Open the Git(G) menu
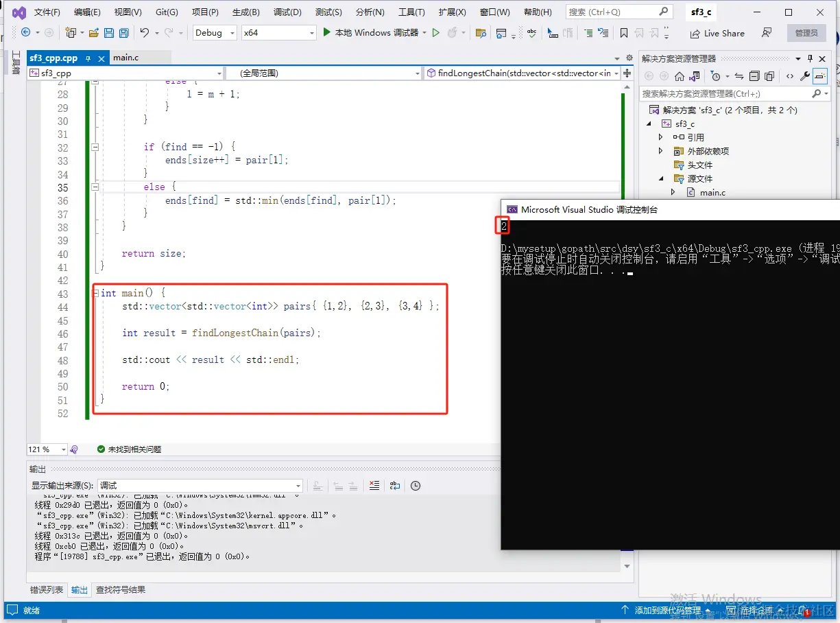The width and height of the screenshot is (840, 623). 167,12
